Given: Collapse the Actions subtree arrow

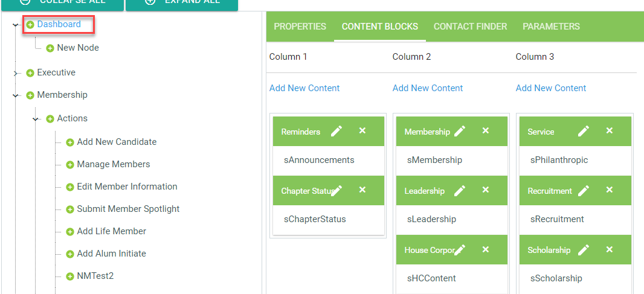Looking at the screenshot, I should 36,119.
